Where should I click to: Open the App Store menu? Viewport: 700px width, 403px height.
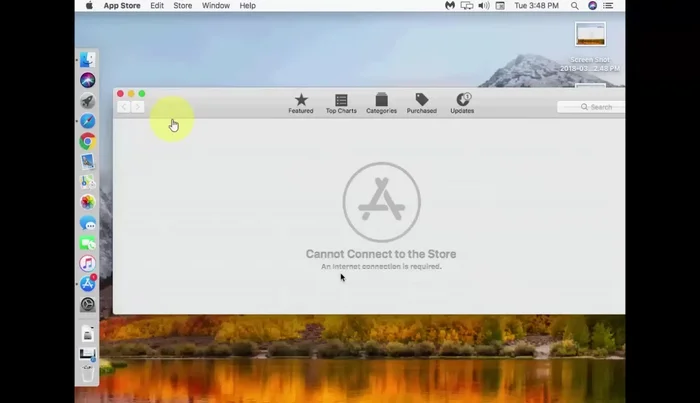click(x=122, y=5)
